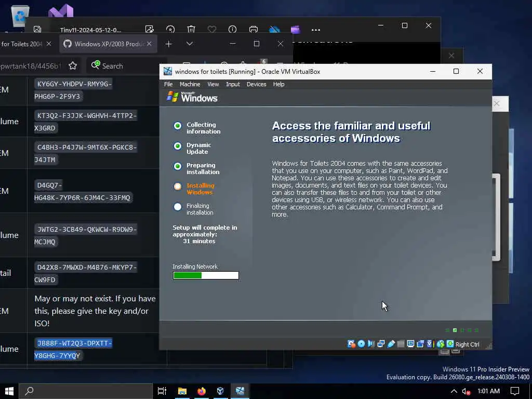Click the muted volume tray icon
The height and width of the screenshot is (399, 532).
tap(467, 392)
